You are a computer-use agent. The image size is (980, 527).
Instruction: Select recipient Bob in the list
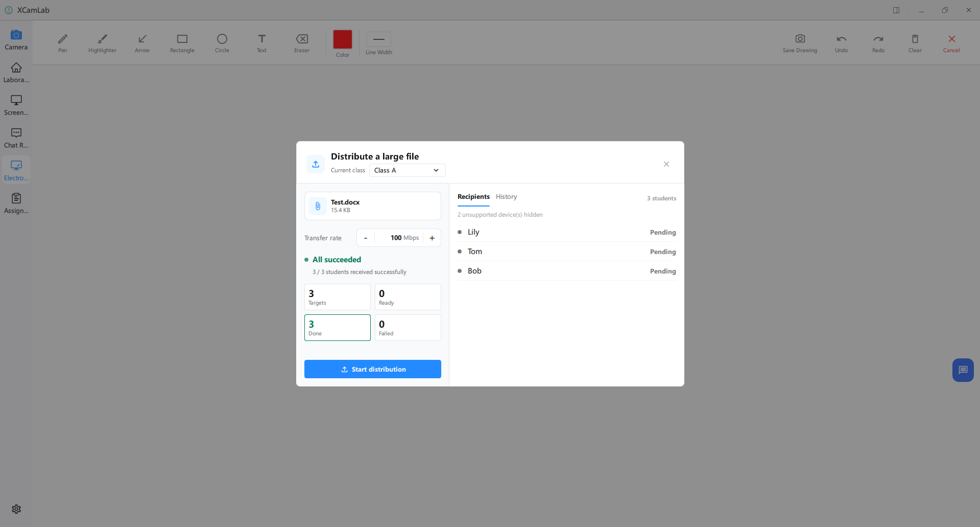point(567,271)
